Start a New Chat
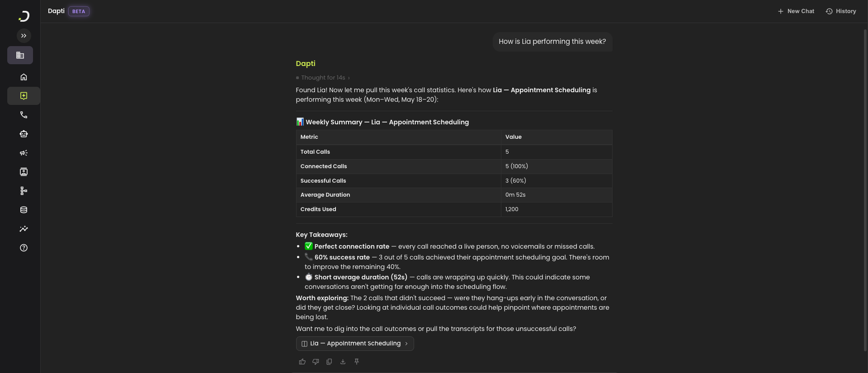Image resolution: width=868 pixels, height=373 pixels. (796, 11)
